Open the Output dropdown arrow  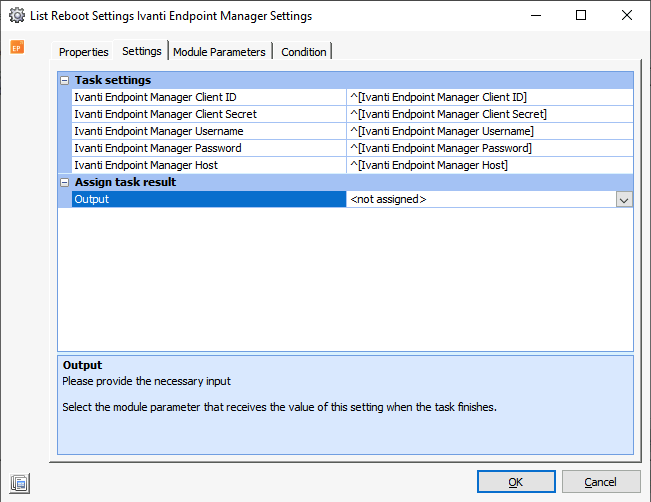[x=624, y=200]
